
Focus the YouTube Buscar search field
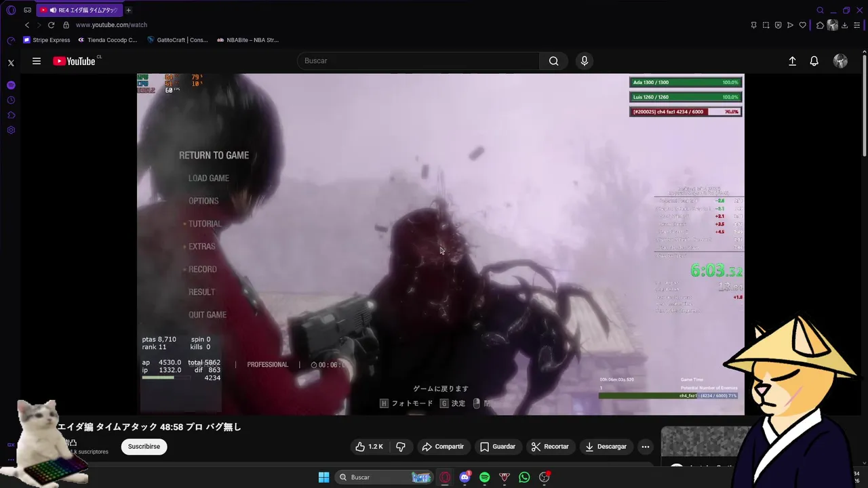point(418,61)
